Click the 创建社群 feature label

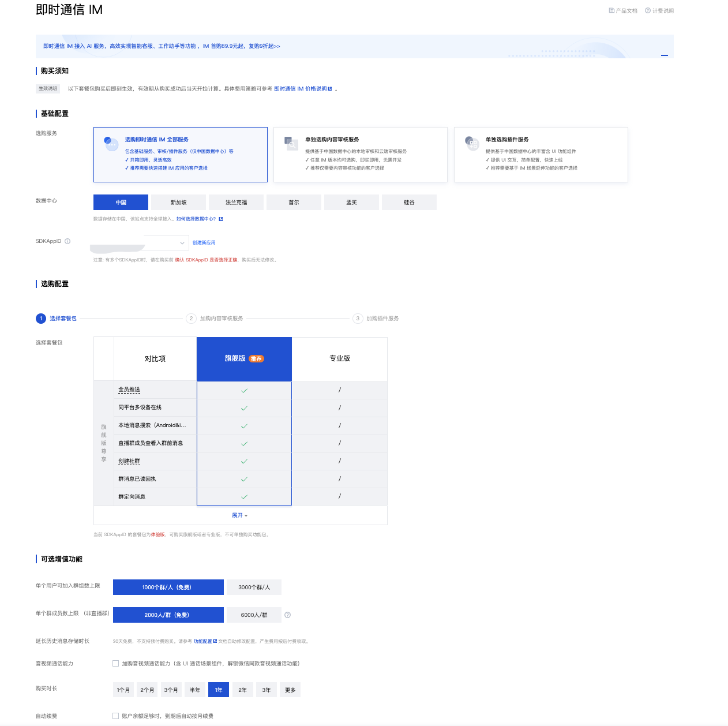point(129,462)
